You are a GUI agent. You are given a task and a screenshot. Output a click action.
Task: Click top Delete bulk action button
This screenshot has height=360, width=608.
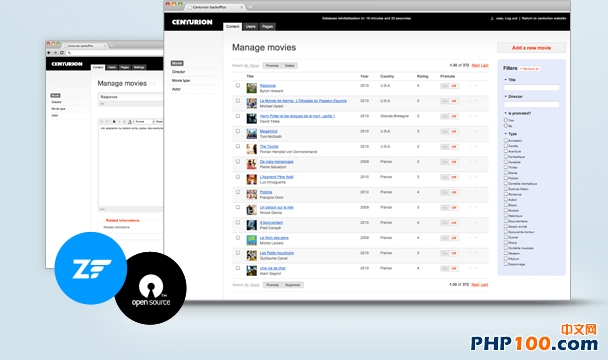coord(290,66)
